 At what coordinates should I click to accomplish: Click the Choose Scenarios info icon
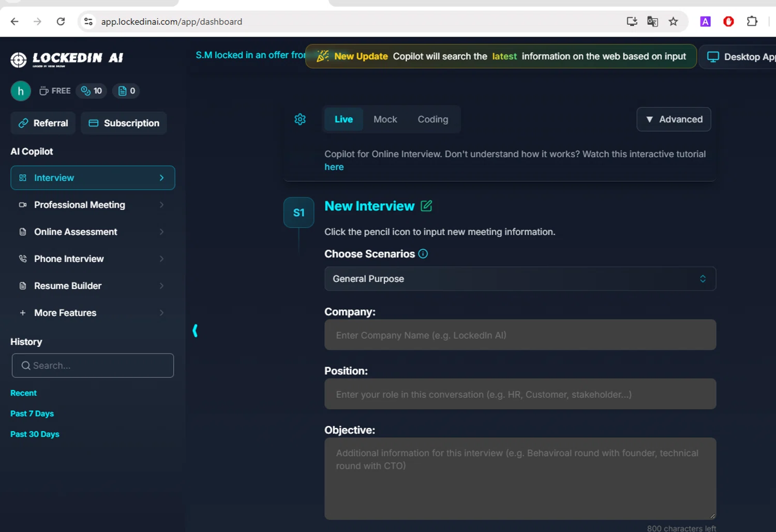coord(423,254)
